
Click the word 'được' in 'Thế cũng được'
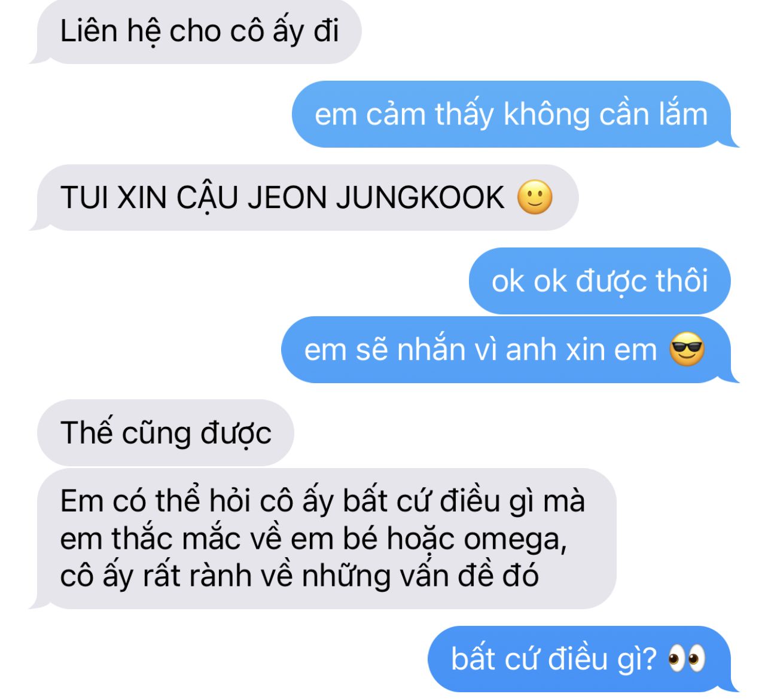click(236, 434)
